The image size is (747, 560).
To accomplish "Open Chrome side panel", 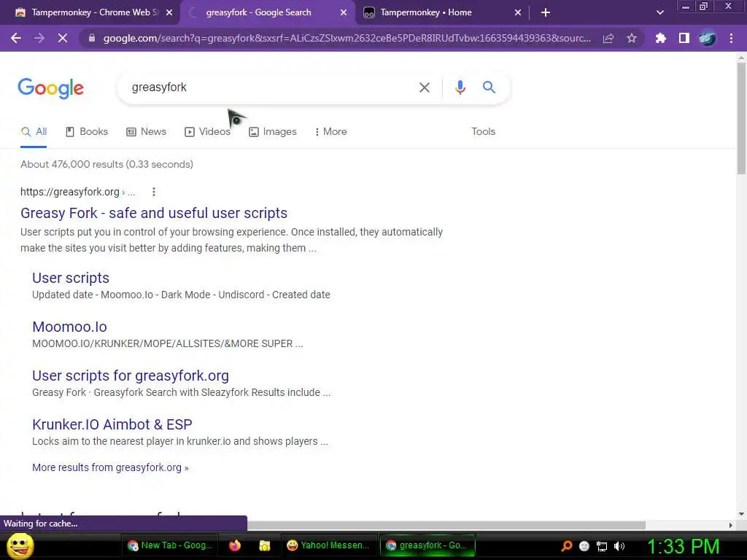I will 684,38.
